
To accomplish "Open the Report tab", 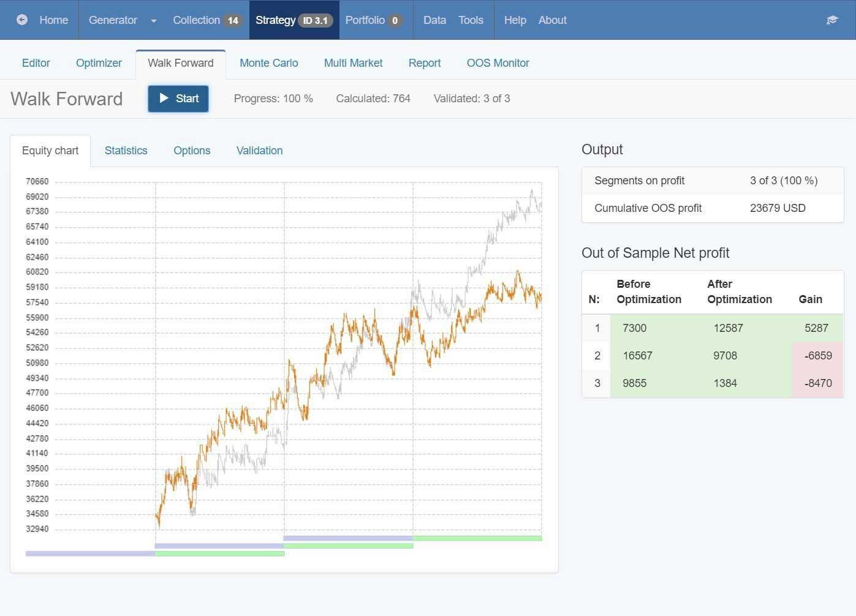I will click(x=425, y=63).
